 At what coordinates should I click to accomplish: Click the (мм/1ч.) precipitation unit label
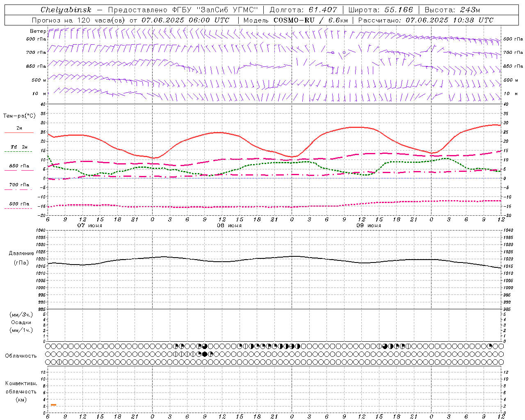point(21,330)
